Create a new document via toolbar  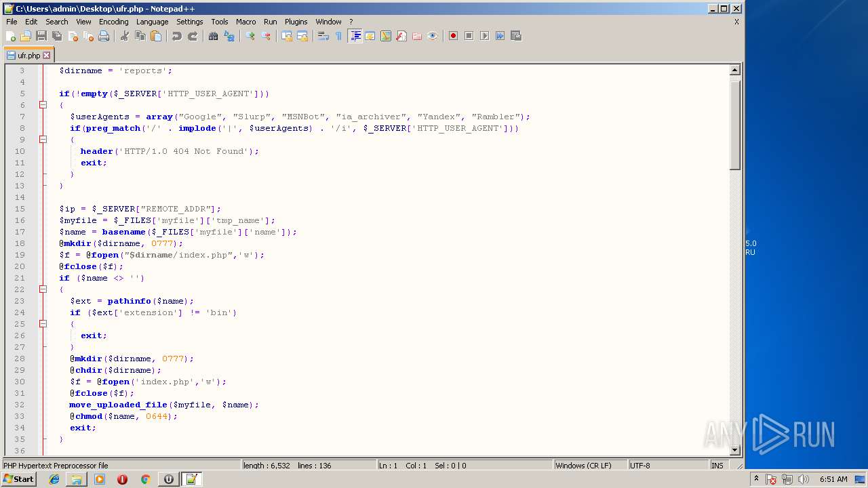[11, 36]
